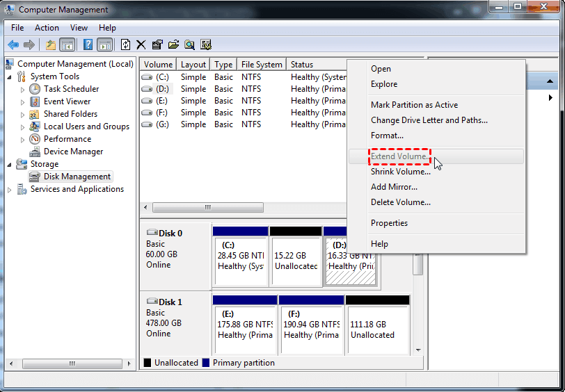Select Format... in context menu
The width and height of the screenshot is (565, 392).
436,136
